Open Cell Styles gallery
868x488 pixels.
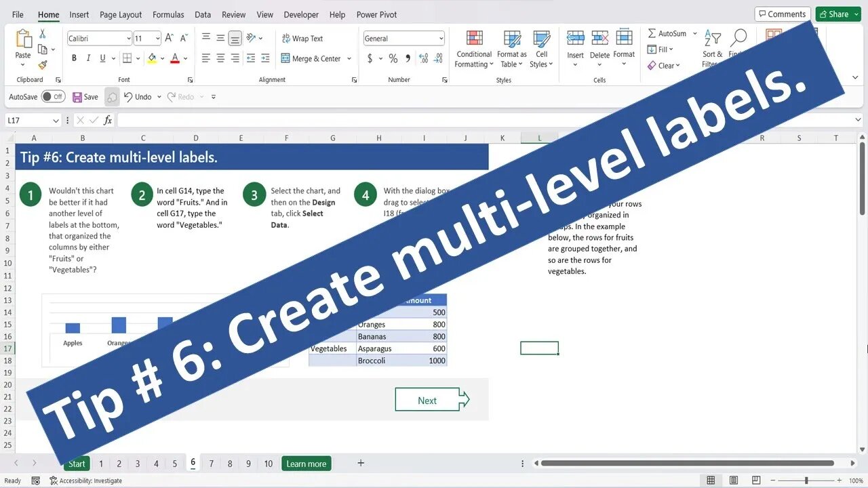pyautogui.click(x=541, y=49)
